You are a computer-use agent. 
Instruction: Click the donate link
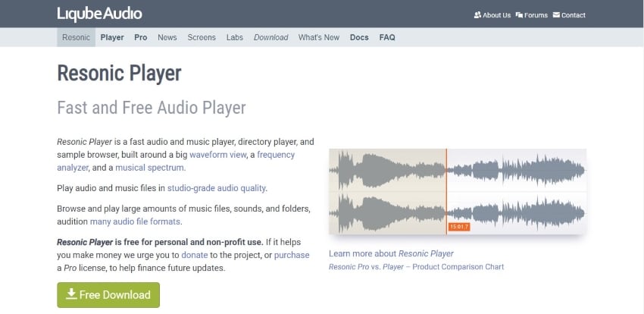pyautogui.click(x=195, y=256)
